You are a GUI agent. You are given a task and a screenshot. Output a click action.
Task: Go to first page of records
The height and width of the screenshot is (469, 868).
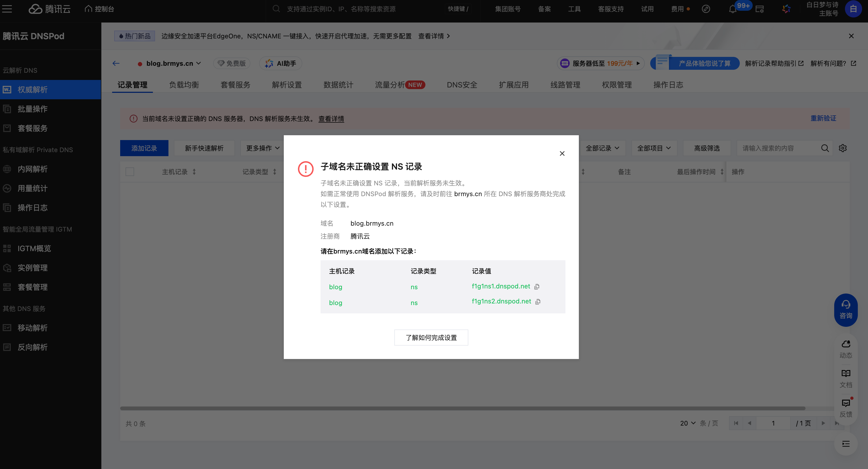point(736,423)
